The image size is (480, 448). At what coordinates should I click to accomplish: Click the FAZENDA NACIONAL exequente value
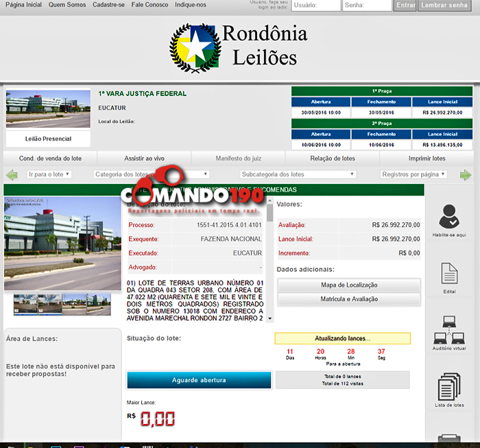pyautogui.click(x=231, y=239)
